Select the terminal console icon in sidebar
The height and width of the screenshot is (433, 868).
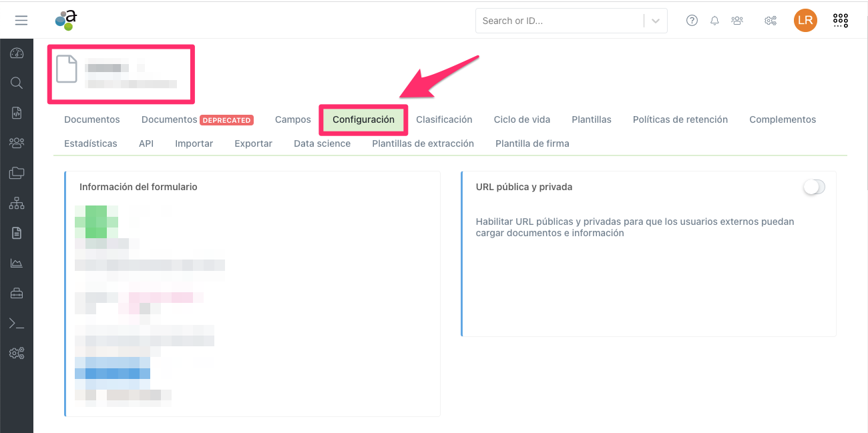point(16,323)
